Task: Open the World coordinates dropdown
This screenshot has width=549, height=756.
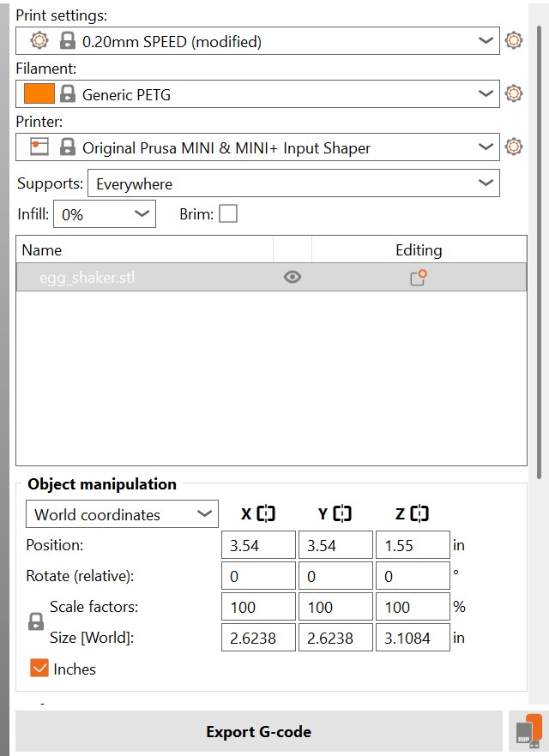Action: (x=122, y=514)
